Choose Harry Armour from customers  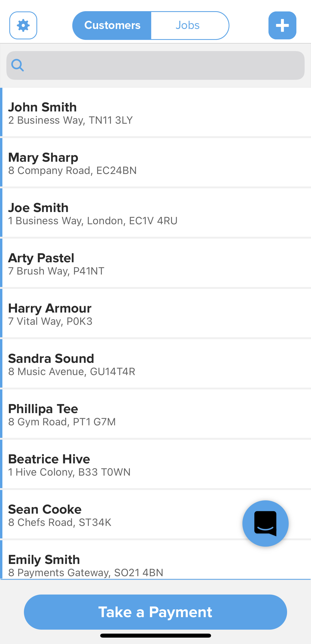click(x=50, y=308)
